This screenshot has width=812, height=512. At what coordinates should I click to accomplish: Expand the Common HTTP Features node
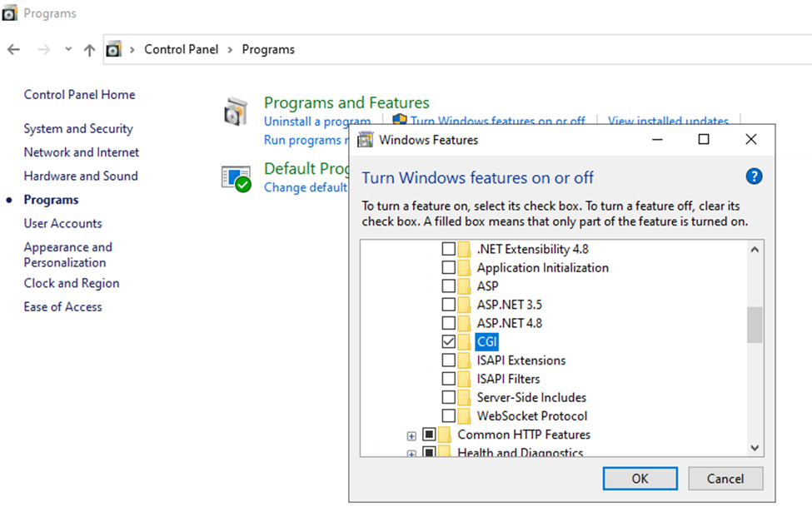point(411,436)
